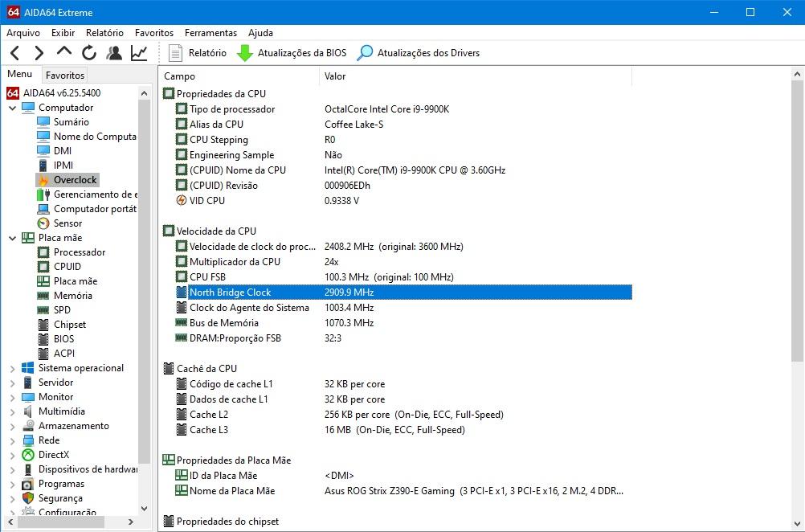Select the Multiplicador da CPU row
The width and height of the screenshot is (805, 532).
click(x=403, y=262)
